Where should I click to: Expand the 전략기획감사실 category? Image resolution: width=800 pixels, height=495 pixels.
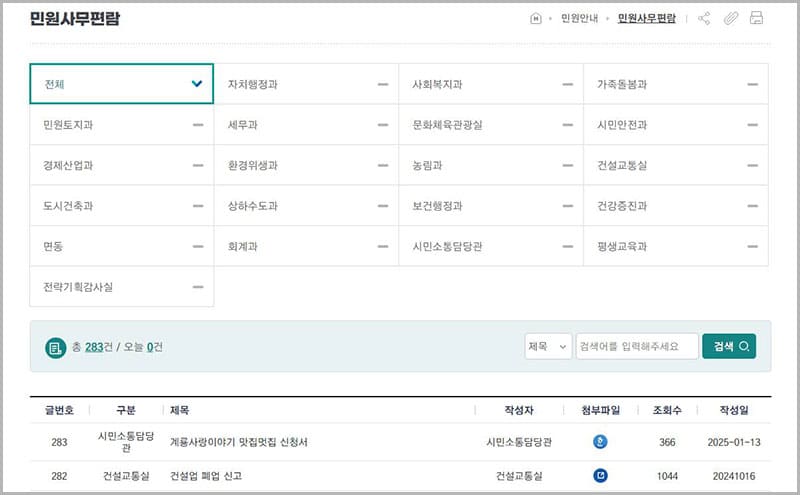click(x=197, y=287)
